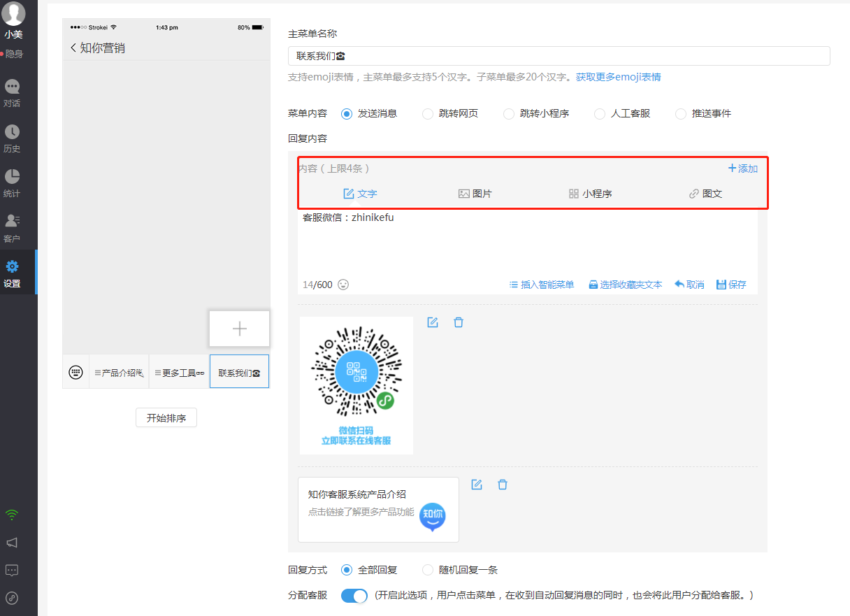850x616 pixels.
Task: Click the +添加 link
Action: [x=742, y=169]
